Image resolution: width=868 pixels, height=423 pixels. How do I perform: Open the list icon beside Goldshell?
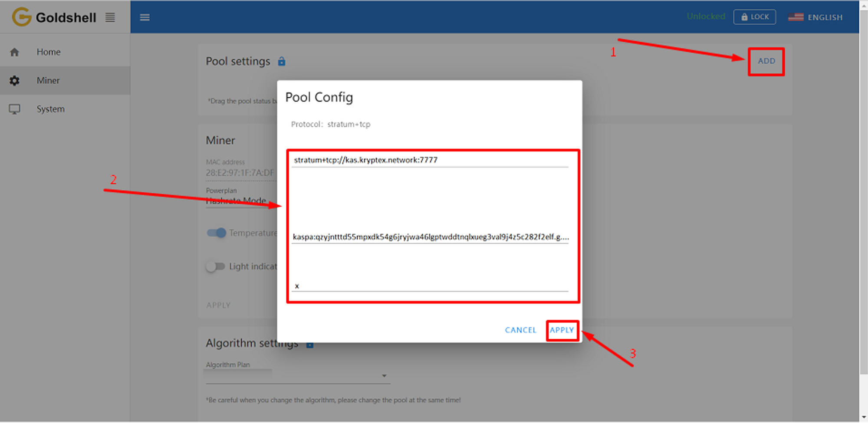pos(110,17)
